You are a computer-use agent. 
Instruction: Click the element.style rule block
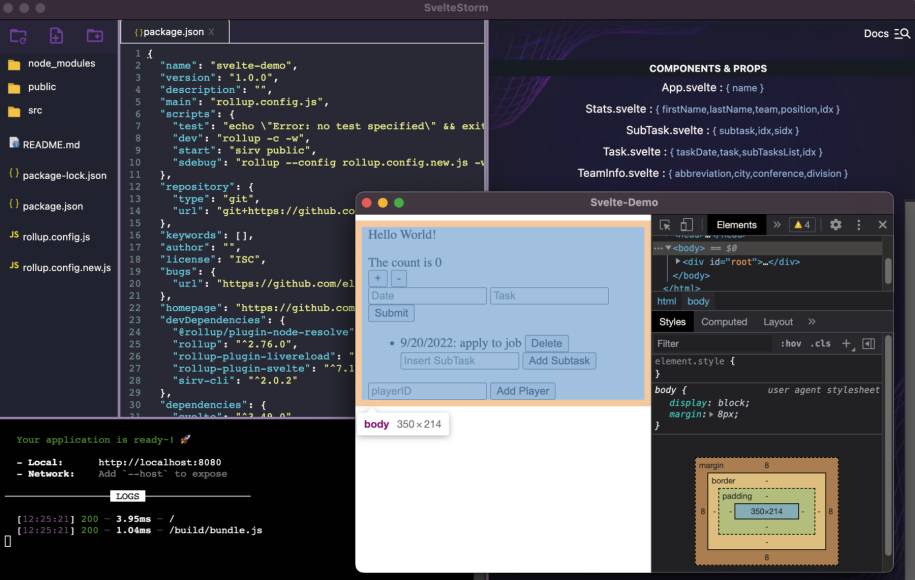click(767, 367)
